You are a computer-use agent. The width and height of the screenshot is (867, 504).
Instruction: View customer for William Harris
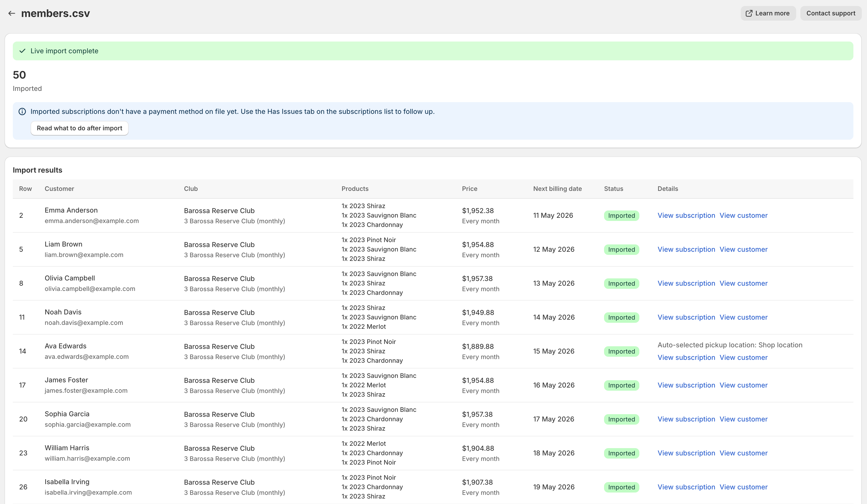click(x=743, y=453)
